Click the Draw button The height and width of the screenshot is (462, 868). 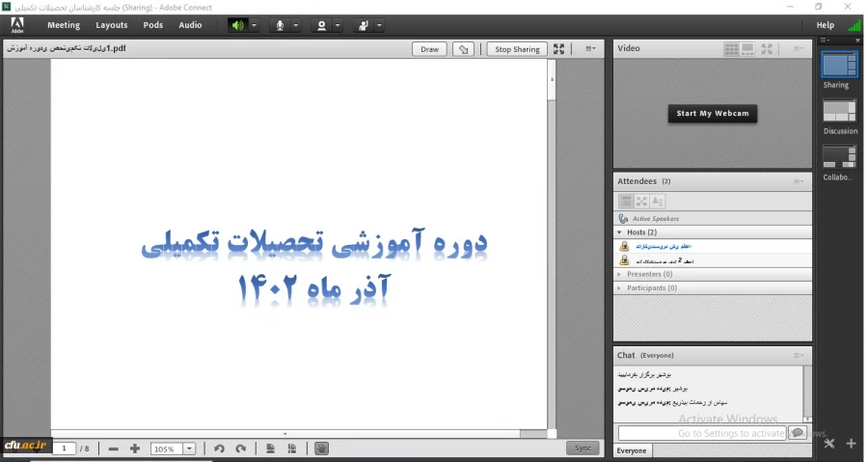[x=429, y=49]
